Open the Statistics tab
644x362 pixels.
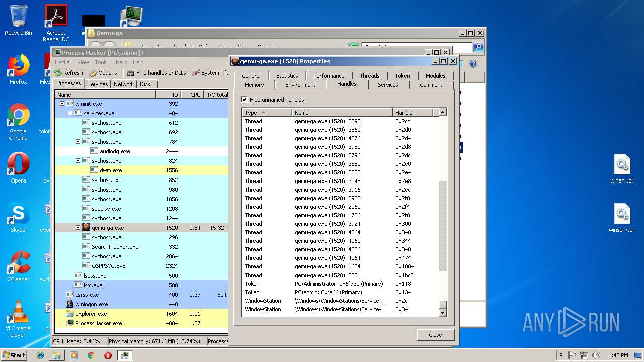click(287, 76)
